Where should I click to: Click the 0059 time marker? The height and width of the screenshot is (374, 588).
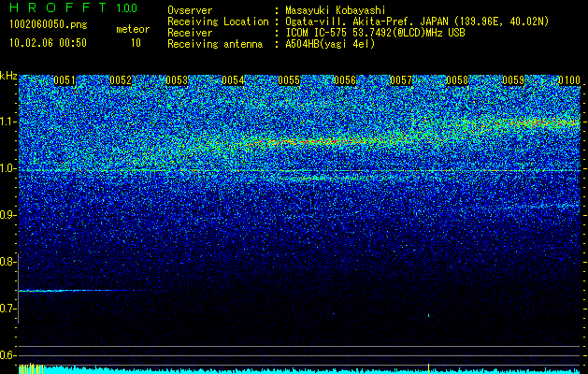coord(513,80)
